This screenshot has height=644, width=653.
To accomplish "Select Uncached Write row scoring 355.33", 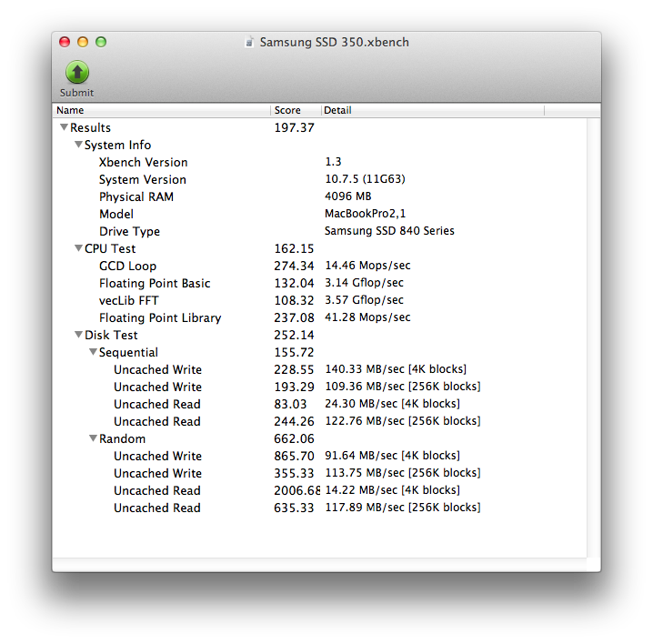I will (320, 473).
